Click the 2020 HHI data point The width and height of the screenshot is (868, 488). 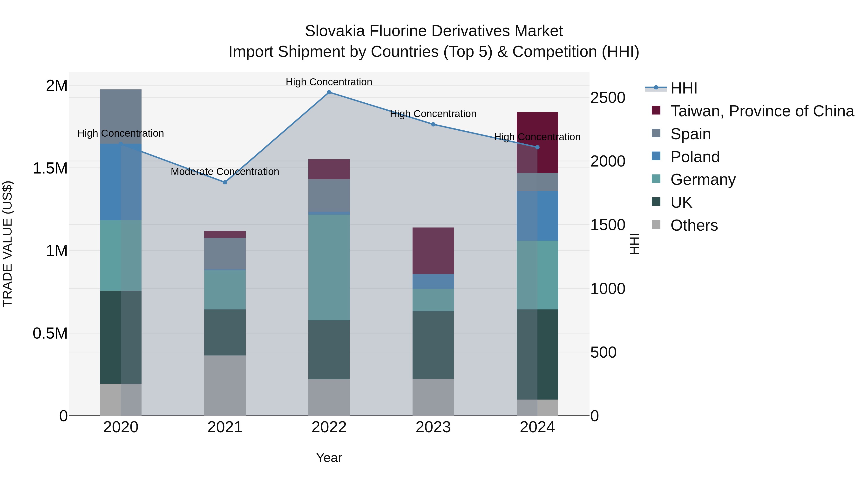[121, 144]
